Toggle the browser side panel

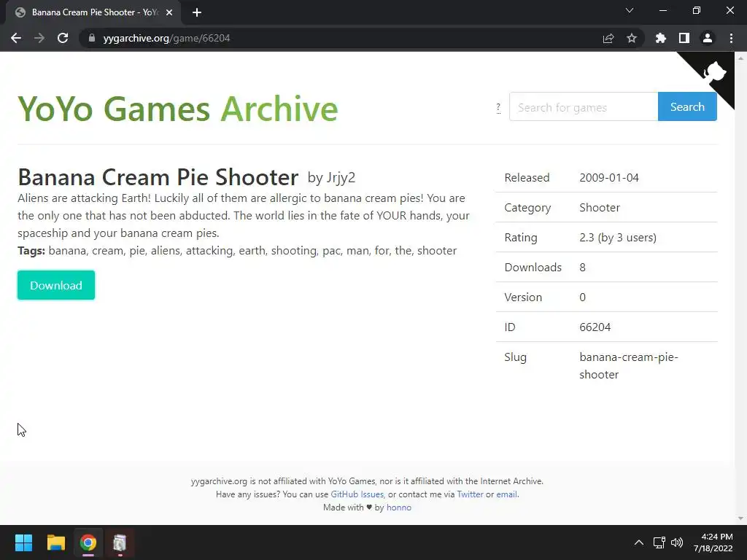684,38
